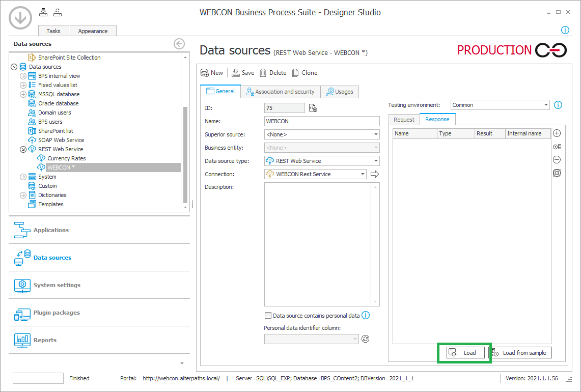This screenshot has height=392, width=581.
Task: Click the blue info icon at the top right
Action: click(565, 30)
